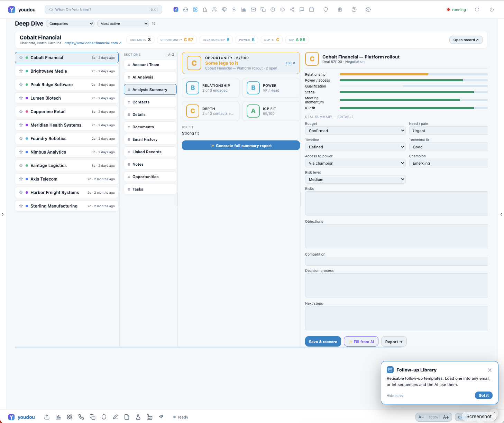Open the help question mark icon
The width and height of the screenshot is (504, 423).
tap(354, 10)
